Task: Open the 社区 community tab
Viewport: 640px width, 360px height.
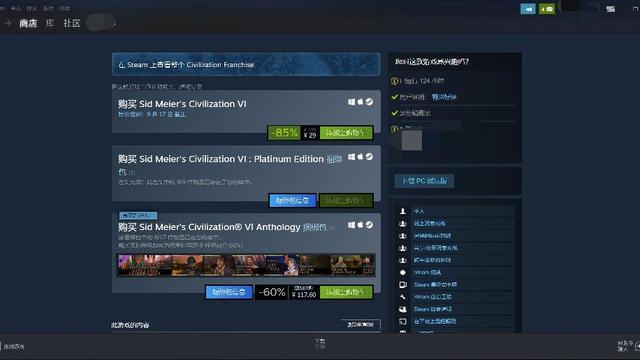Action: tap(72, 23)
